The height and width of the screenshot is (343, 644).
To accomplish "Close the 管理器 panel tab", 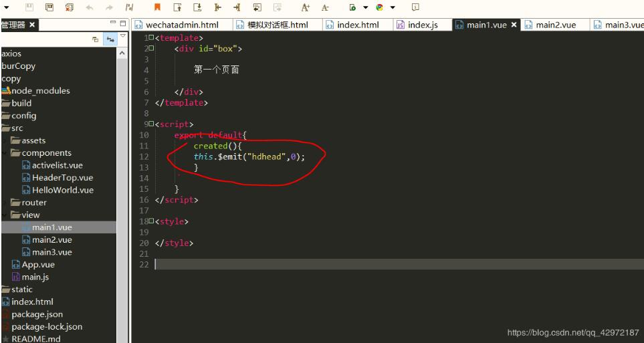I will [32, 25].
